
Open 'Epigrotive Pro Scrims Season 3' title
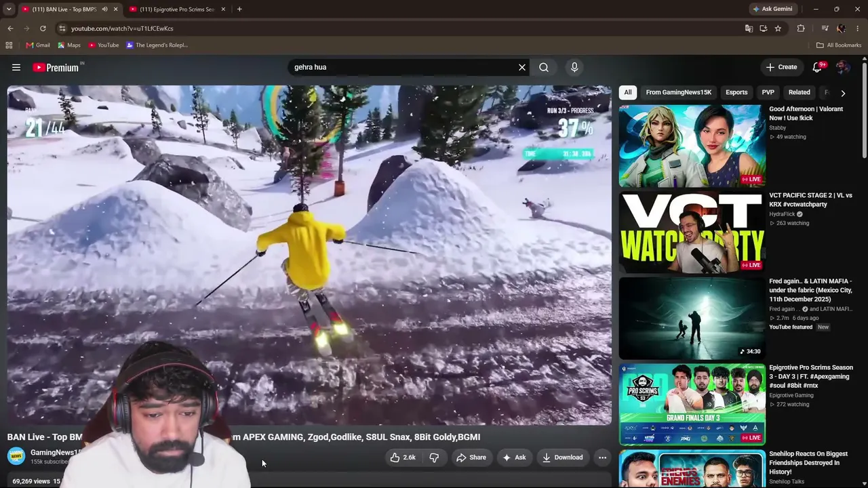tap(811, 376)
